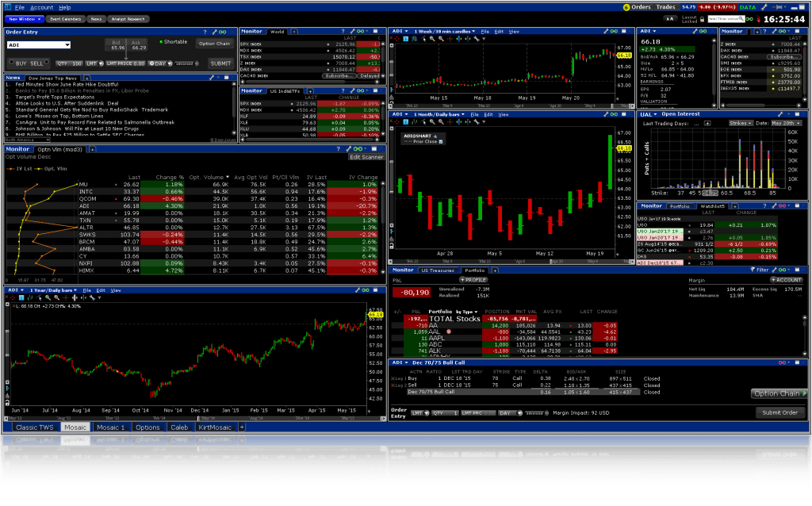
Task: Open the Account menu
Action: click(x=41, y=7)
